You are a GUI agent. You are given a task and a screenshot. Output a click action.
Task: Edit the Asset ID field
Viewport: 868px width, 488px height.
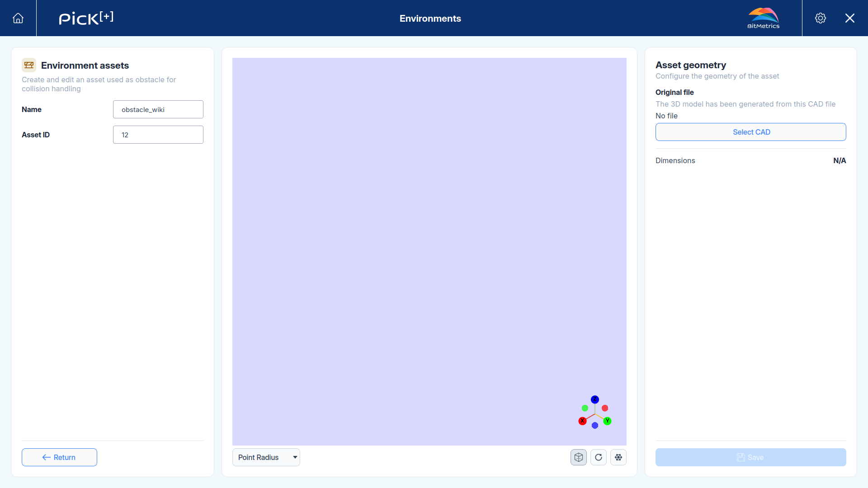pos(158,135)
